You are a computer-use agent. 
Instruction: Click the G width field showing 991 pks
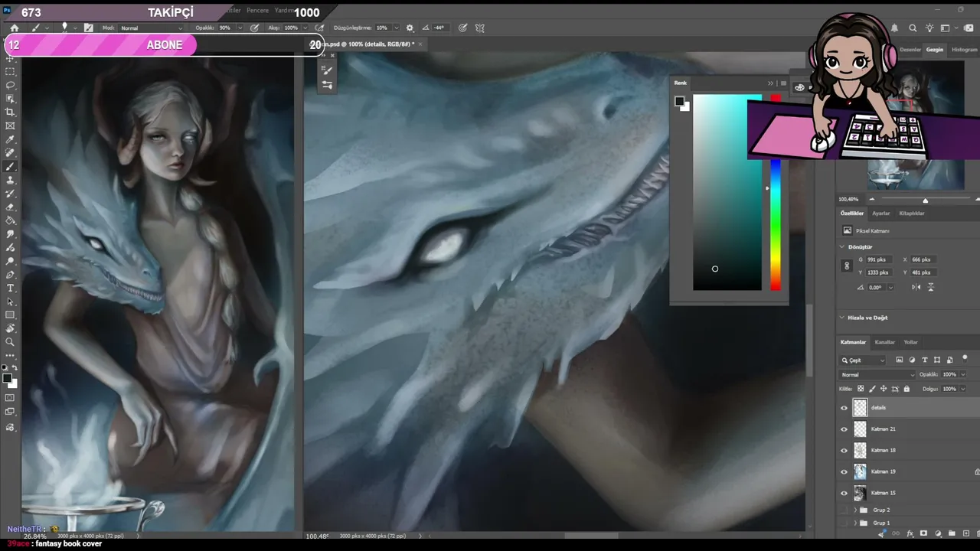[x=877, y=259]
